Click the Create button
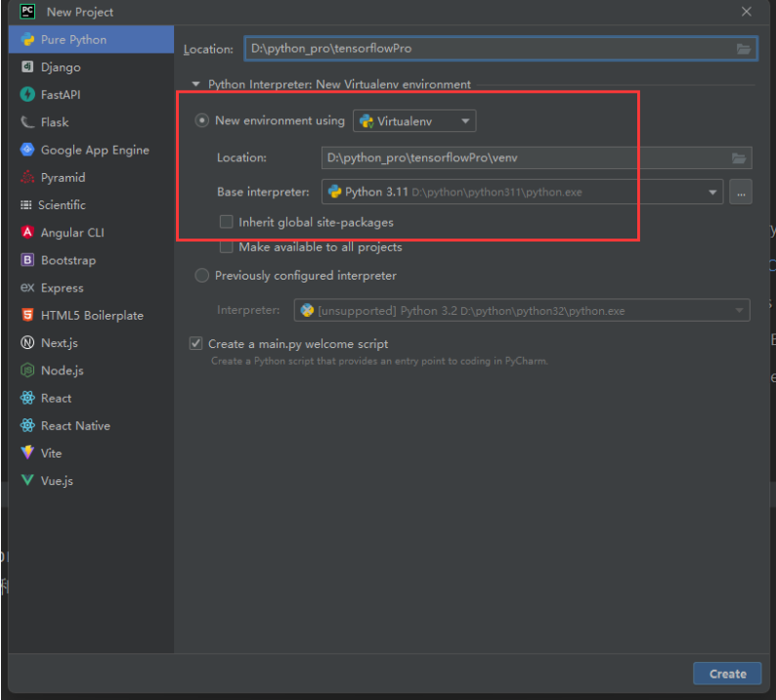Image resolution: width=776 pixels, height=700 pixels. coord(727,674)
